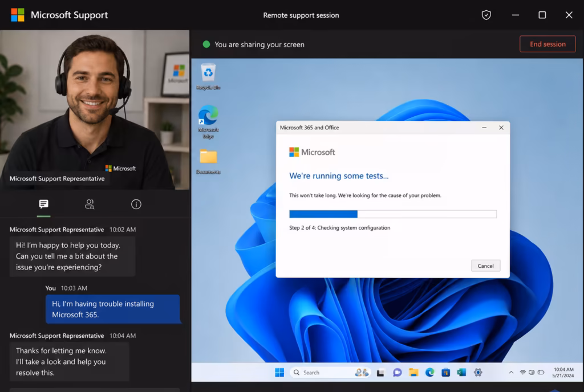Click the 'Hi! I'm happy to help' message
Image resolution: width=584 pixels, height=392 pixels.
coord(72,256)
